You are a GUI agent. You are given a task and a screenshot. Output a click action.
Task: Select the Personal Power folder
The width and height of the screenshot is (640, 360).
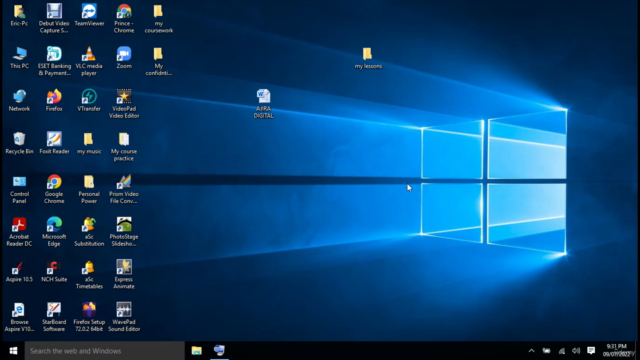(x=89, y=189)
